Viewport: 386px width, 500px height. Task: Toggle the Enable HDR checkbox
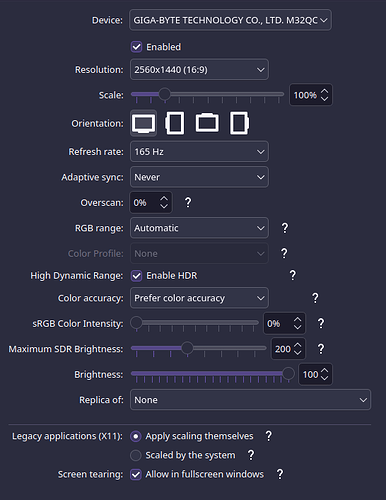pos(136,276)
